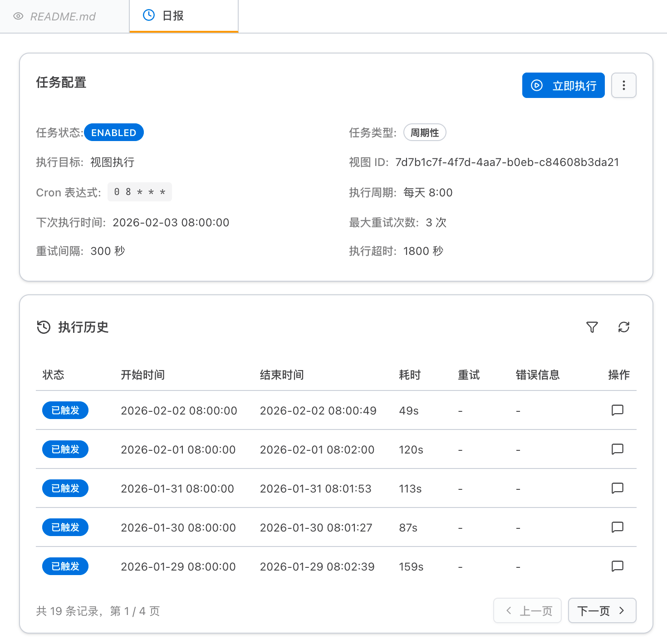Refresh the execution history list

(x=624, y=327)
